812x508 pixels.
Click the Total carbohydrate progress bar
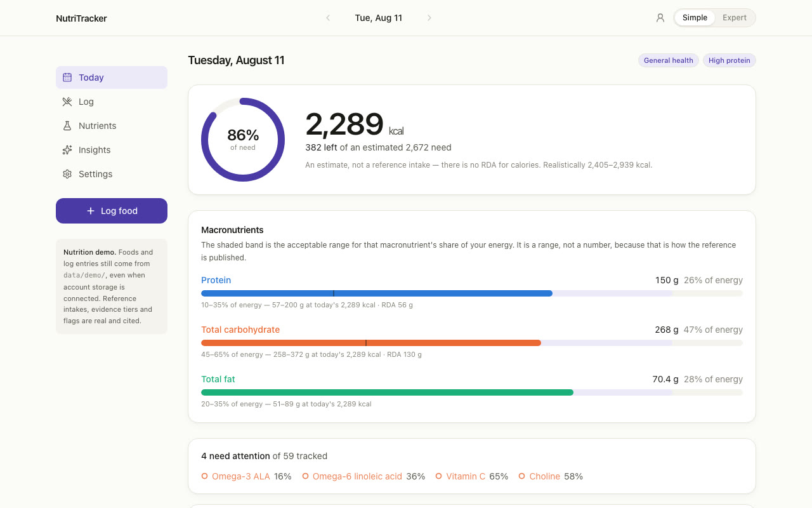(472, 343)
